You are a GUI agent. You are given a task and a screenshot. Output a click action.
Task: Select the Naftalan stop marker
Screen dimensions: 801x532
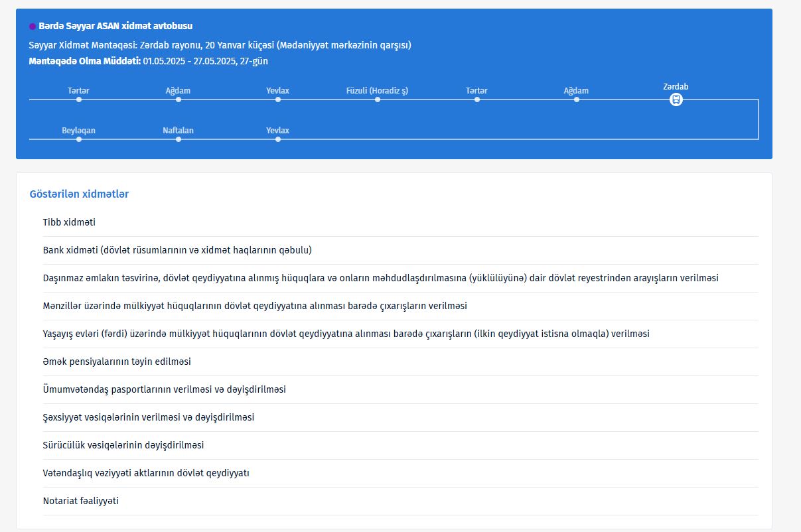[179, 139]
